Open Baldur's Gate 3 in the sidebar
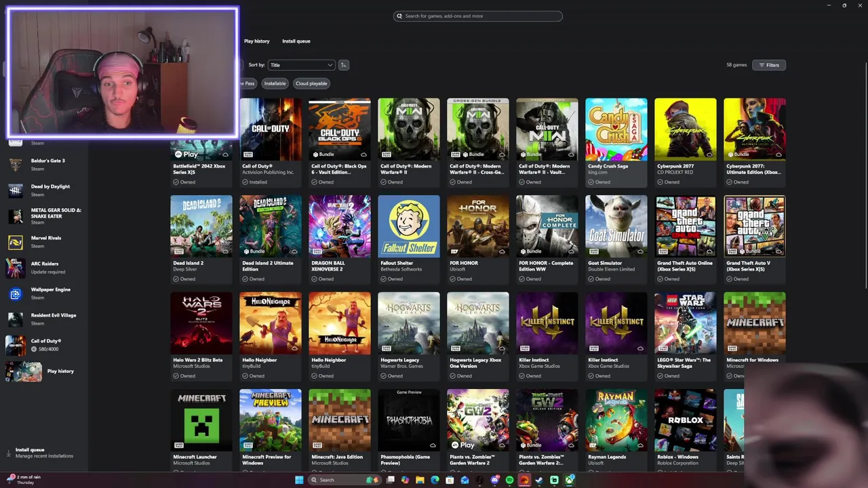Image resolution: width=868 pixels, height=488 pixels. (45, 164)
